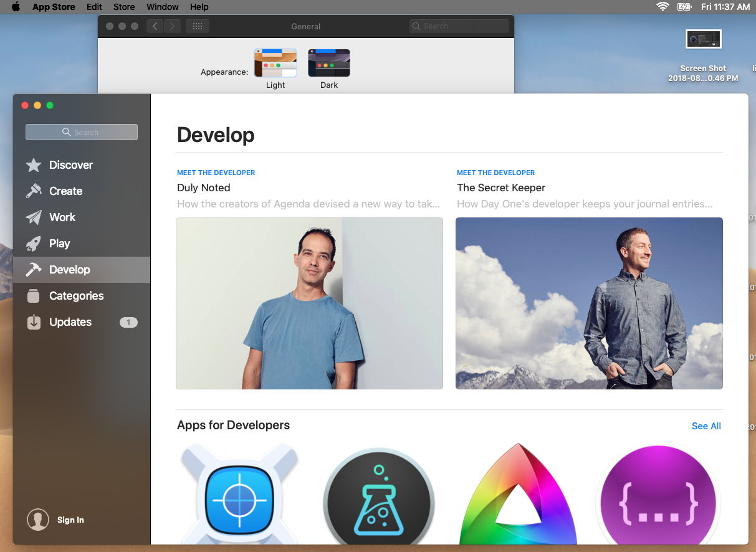Open the Duly Noted story image
The width and height of the screenshot is (756, 552).
[x=309, y=303]
